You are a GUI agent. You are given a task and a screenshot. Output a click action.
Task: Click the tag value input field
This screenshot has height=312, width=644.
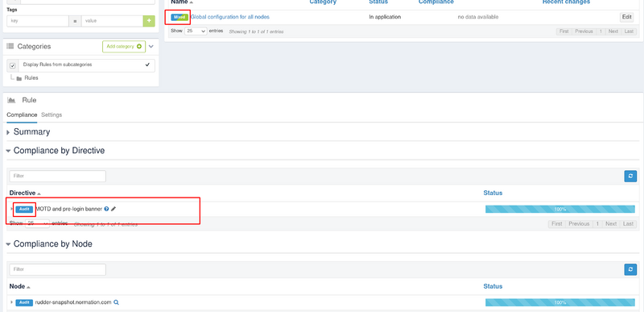click(x=112, y=21)
